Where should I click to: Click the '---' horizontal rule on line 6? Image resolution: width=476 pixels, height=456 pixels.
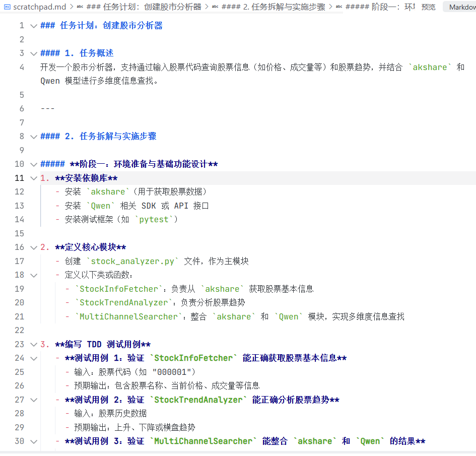click(47, 109)
